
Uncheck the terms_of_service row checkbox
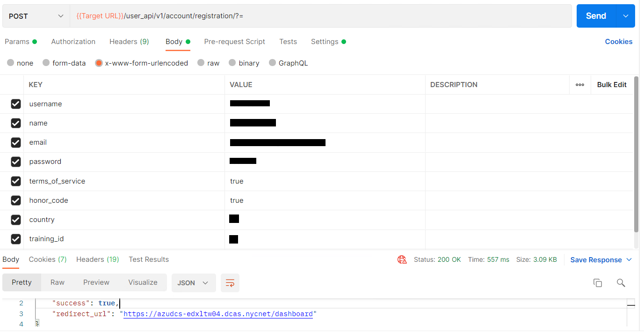(x=16, y=181)
